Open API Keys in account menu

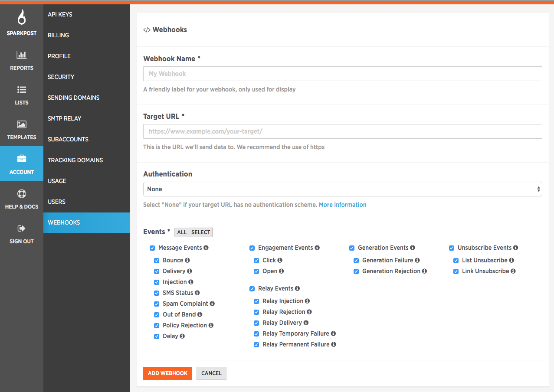pos(87,14)
